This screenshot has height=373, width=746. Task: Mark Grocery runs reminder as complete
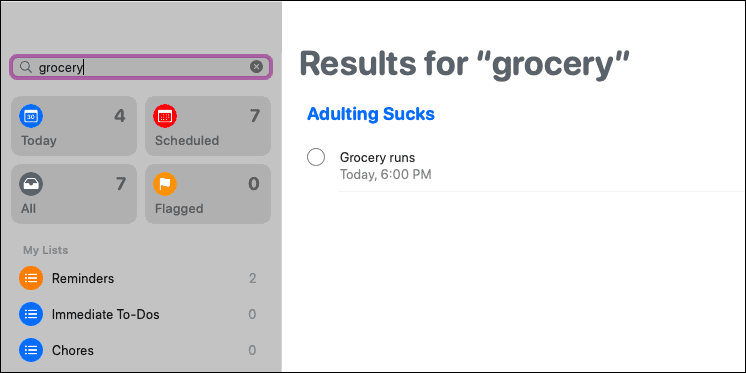click(316, 157)
